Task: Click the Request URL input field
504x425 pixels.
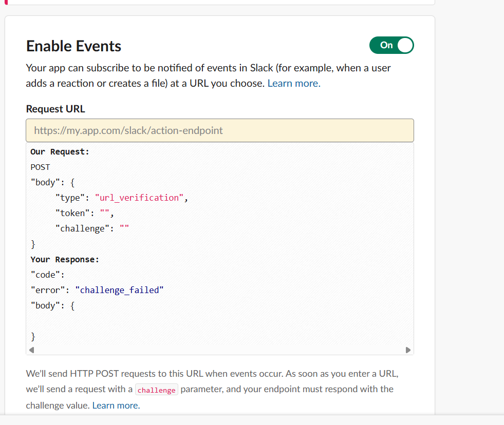Action: tap(220, 130)
